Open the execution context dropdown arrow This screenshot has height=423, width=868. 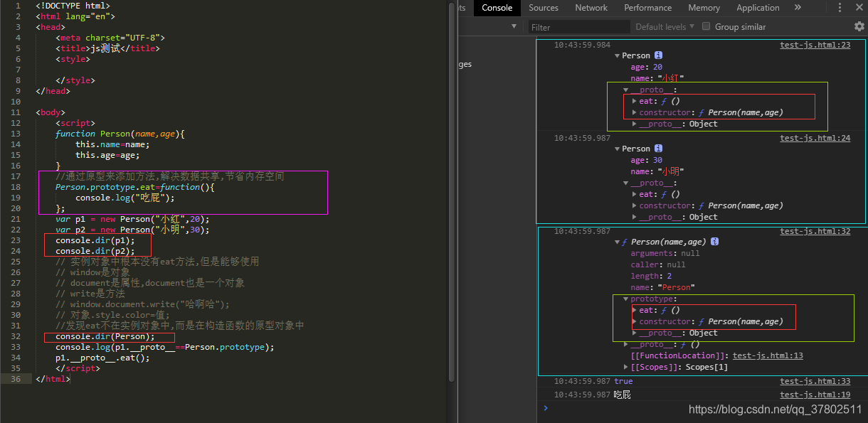(514, 26)
